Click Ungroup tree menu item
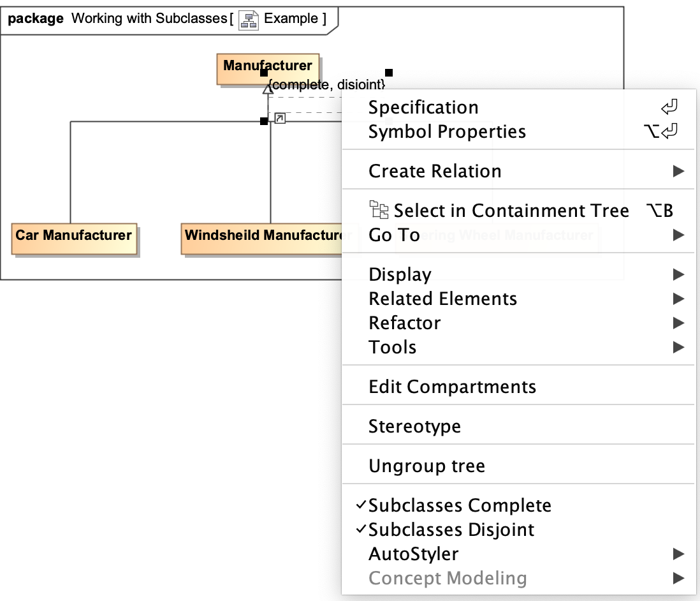The width and height of the screenshot is (700, 601). coord(427,466)
